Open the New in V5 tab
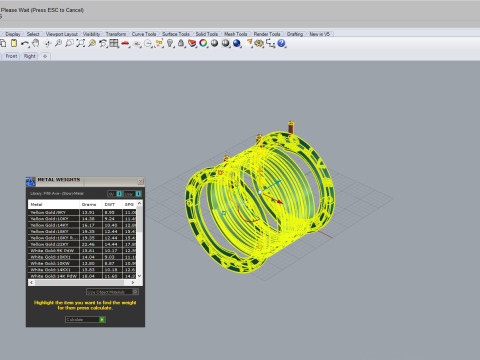 (x=319, y=34)
